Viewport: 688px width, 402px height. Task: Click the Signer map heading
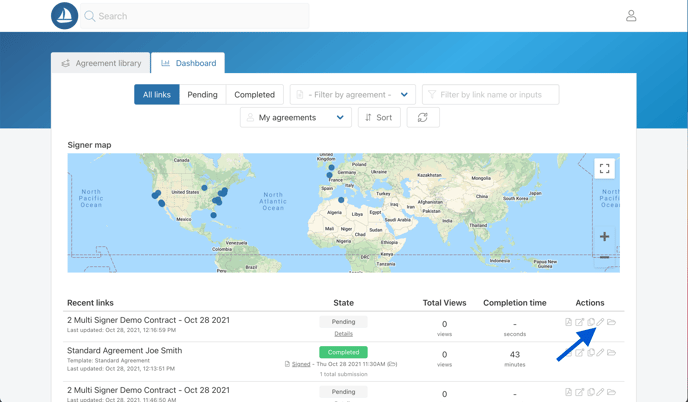point(90,145)
